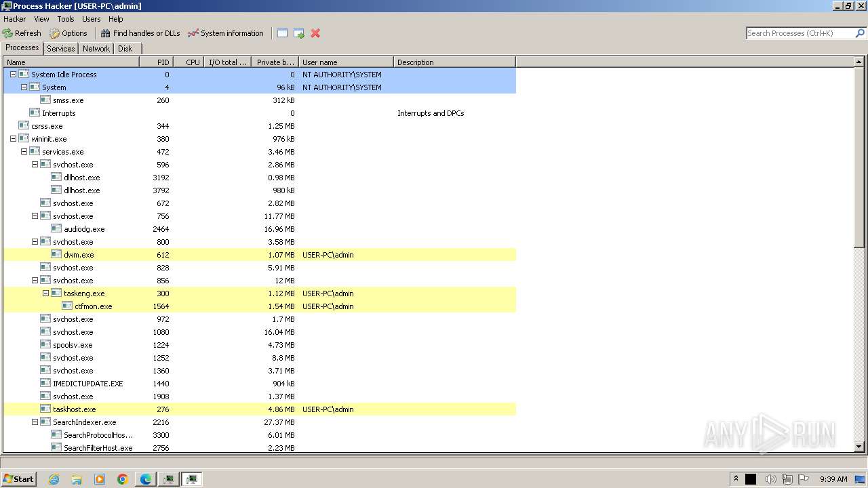This screenshot has width=868, height=488.
Task: Focus the Search Processes field
Action: coord(800,33)
